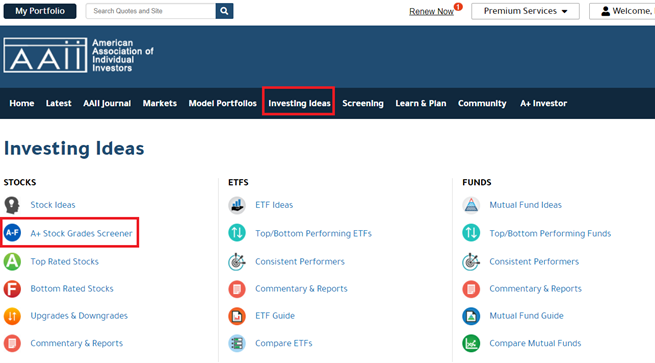This screenshot has width=655, height=363.
Task: Go to Community in the navigation bar
Action: pos(482,103)
